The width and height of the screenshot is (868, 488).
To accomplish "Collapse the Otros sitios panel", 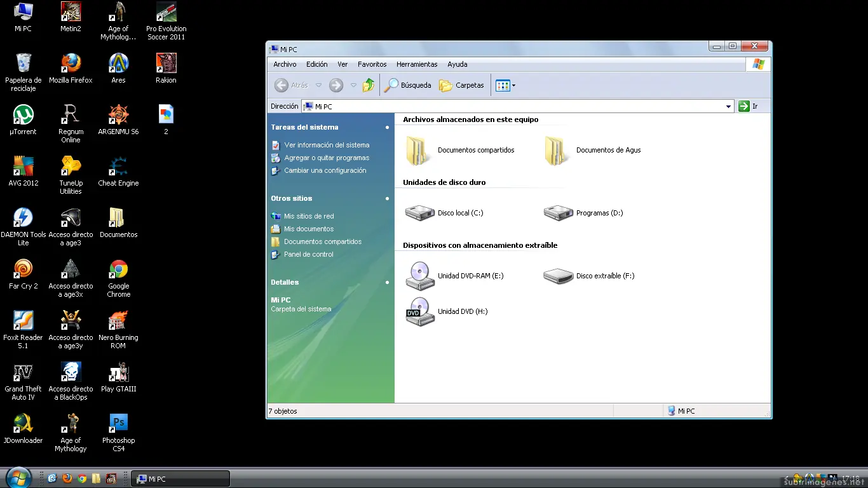I will [388, 198].
